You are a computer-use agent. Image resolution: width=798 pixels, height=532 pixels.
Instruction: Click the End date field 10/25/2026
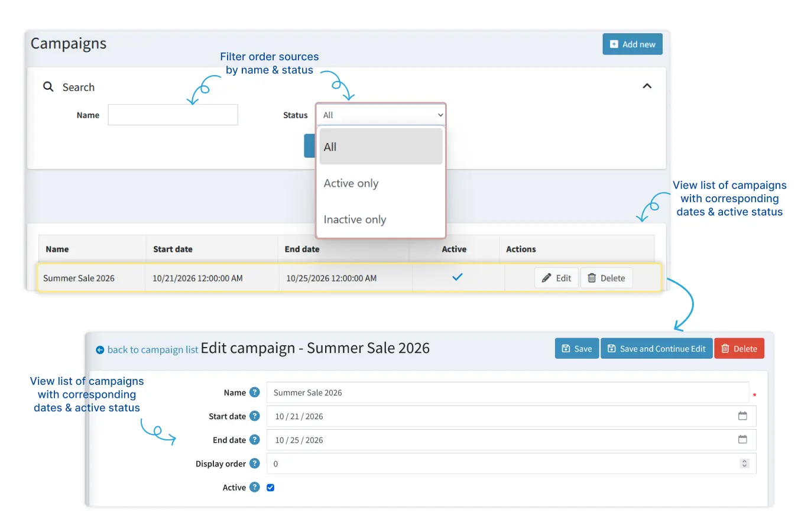[511, 440]
